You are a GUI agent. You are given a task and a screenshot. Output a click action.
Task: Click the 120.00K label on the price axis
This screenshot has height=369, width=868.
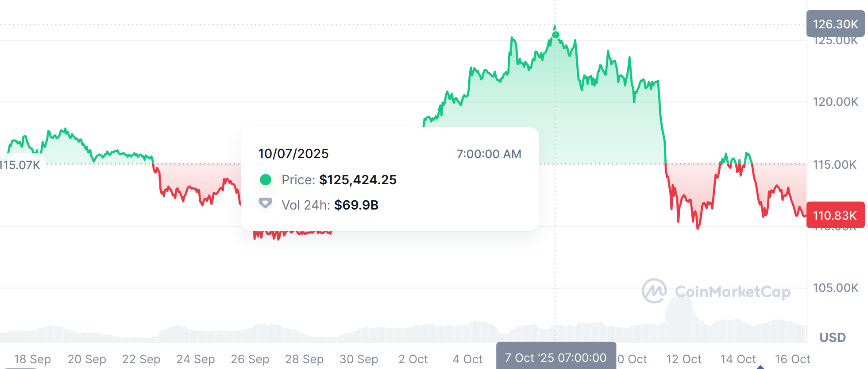click(835, 102)
